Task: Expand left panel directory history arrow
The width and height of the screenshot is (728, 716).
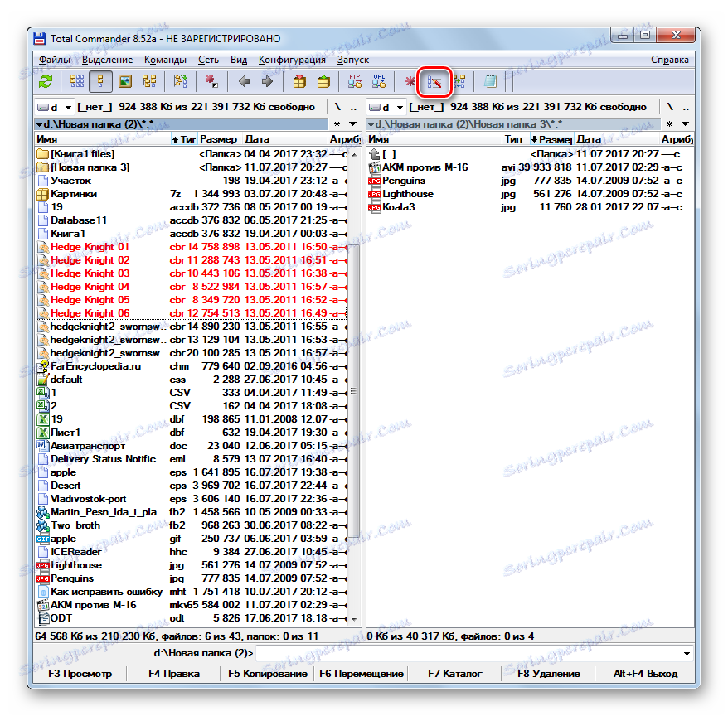Action: [353, 124]
